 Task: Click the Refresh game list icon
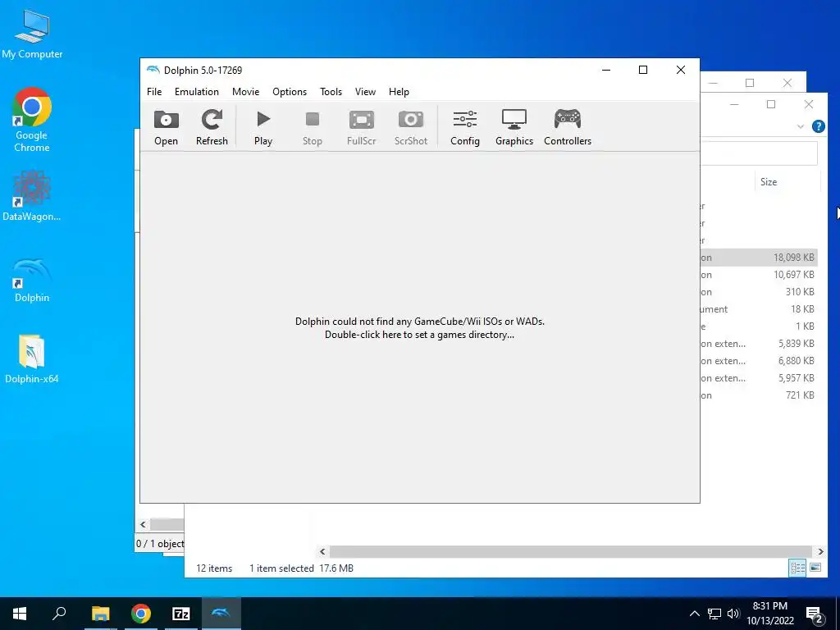(x=212, y=127)
